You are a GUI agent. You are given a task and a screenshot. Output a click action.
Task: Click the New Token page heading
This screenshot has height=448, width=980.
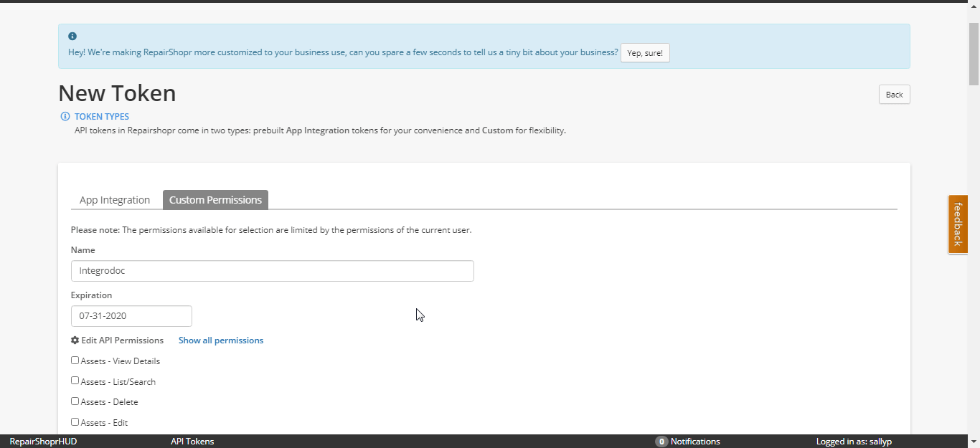click(117, 93)
